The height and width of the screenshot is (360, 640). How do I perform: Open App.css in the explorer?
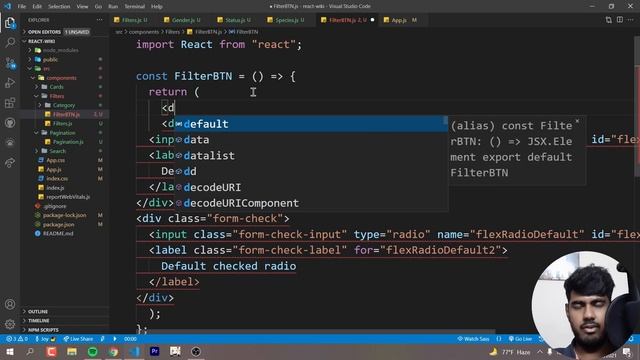tap(56, 160)
